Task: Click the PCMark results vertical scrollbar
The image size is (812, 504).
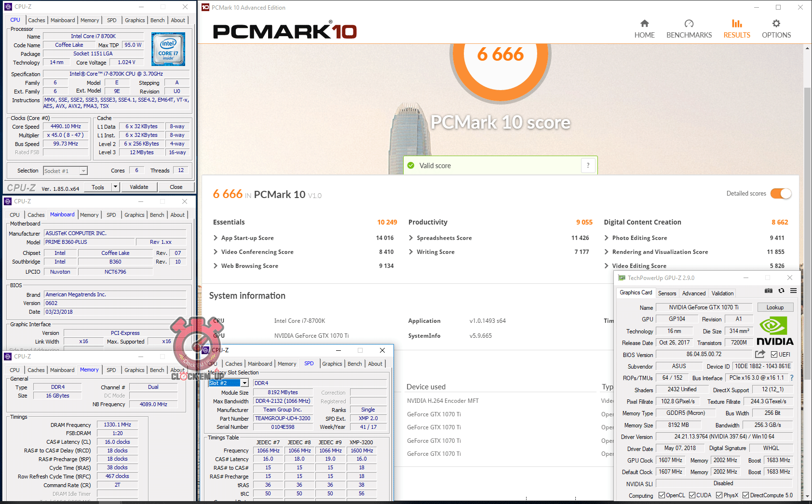Action: (808, 193)
